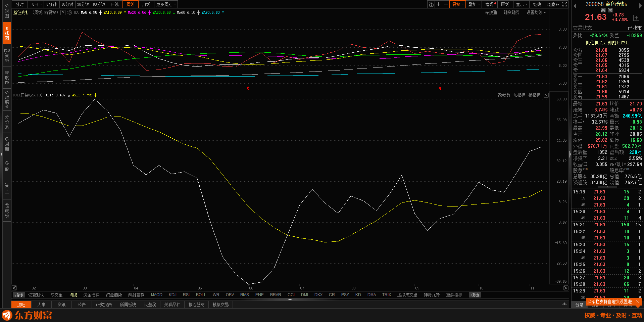Viewport: 644px width, 322px height.
Task: Collapse the left sidebar handle
Action: pyautogui.click(x=1, y=154)
